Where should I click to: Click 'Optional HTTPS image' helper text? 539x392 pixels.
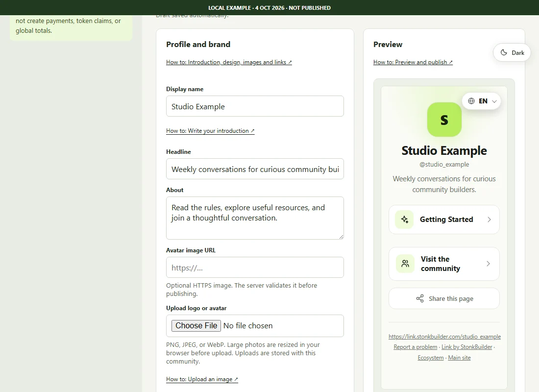pyautogui.click(x=242, y=290)
